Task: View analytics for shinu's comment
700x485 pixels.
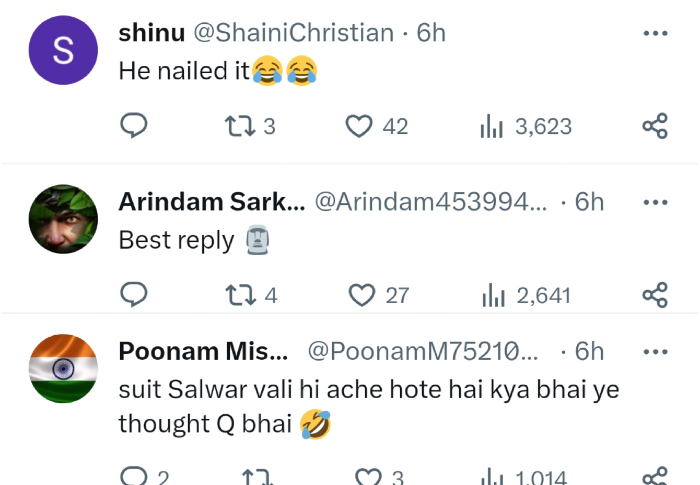Action: click(x=492, y=126)
